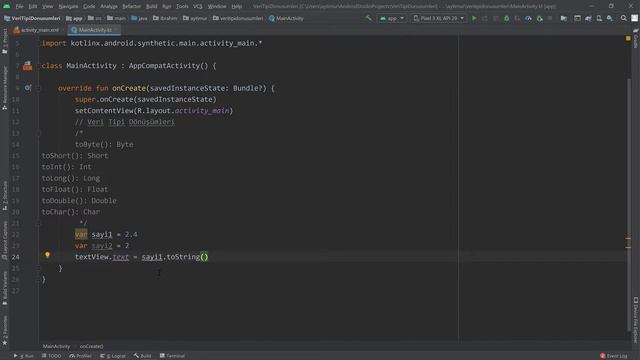Open the Build tool window at bottom
The image size is (640, 360).
click(142, 356)
